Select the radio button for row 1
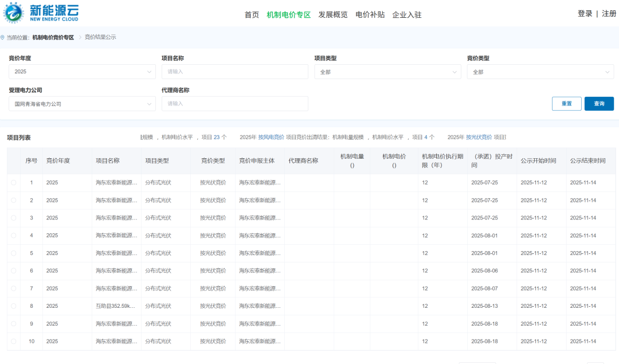This screenshot has height=364, width=619. click(x=14, y=183)
